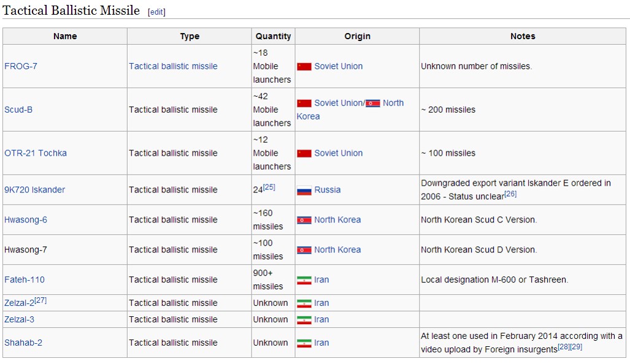Click Iran flag icon in Zelzal-3 row
The height and width of the screenshot is (364, 630).
(x=304, y=320)
